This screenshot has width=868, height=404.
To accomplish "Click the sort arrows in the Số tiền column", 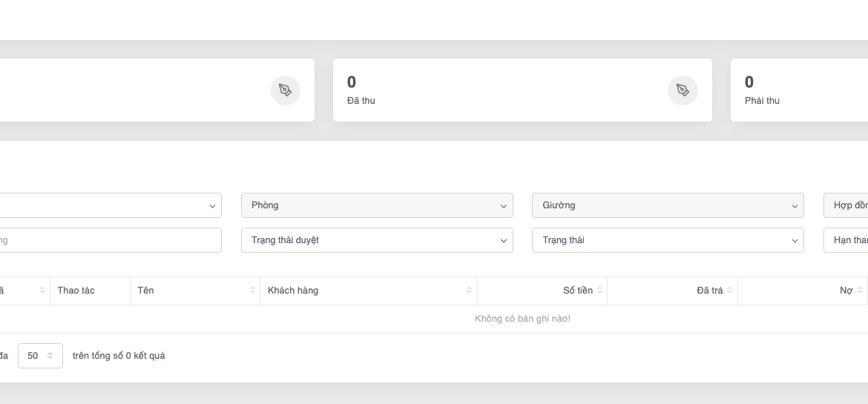I will (x=599, y=291).
